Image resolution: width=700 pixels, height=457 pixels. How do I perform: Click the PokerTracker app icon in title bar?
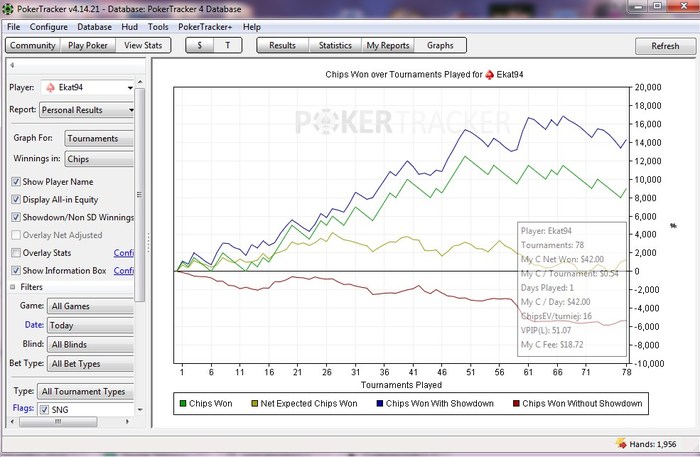[x=8, y=8]
